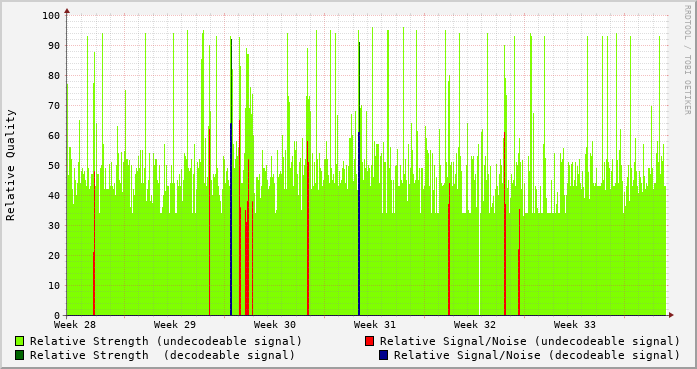697x369 pixels.
Task: Click the red arrow atop the y-axis
Action: tap(67, 11)
